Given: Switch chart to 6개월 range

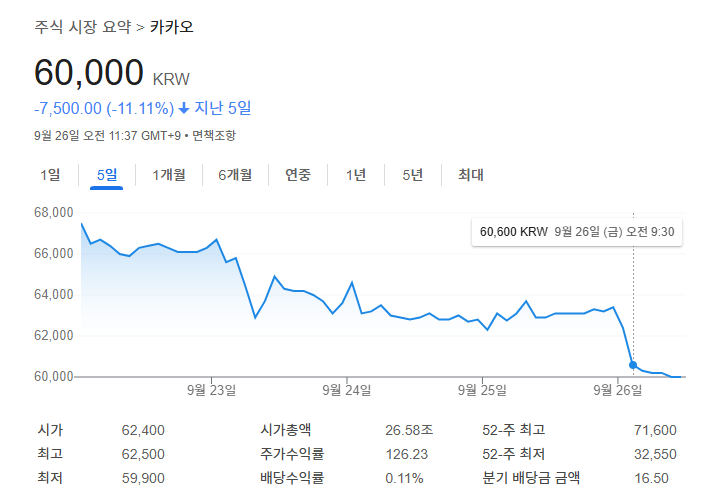Looking at the screenshot, I should [235, 175].
